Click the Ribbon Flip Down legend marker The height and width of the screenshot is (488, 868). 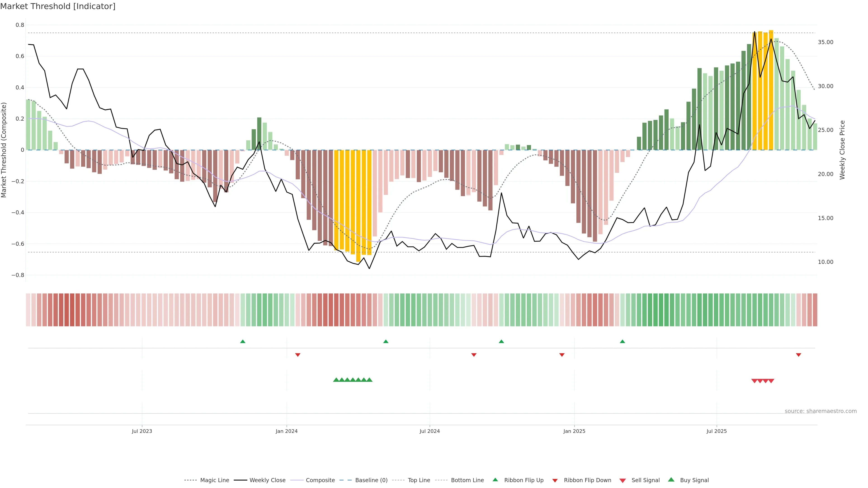point(555,480)
